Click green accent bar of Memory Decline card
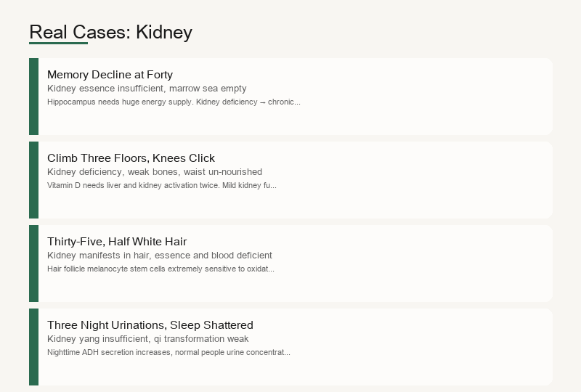The width and height of the screenshot is (581, 392). [33, 97]
